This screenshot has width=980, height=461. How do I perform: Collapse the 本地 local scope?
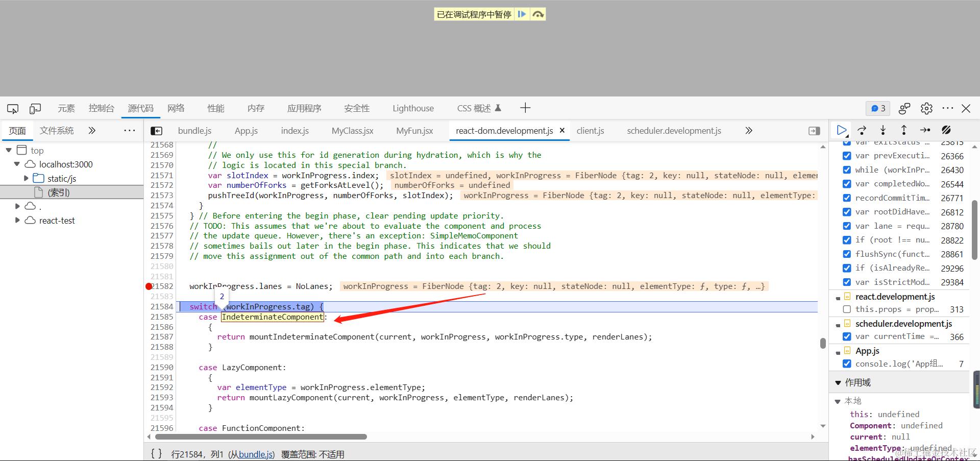point(838,401)
